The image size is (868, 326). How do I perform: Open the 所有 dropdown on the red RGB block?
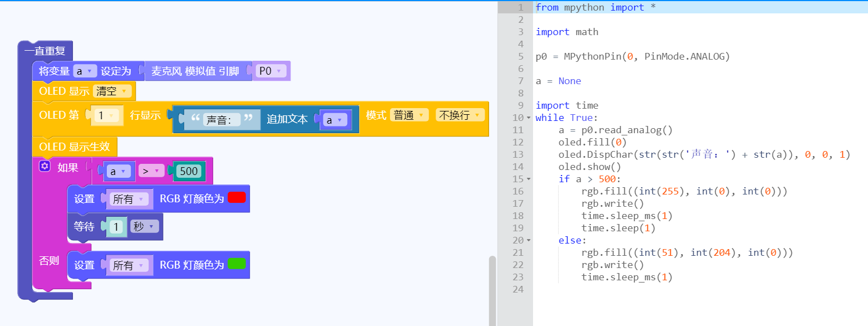point(130,199)
